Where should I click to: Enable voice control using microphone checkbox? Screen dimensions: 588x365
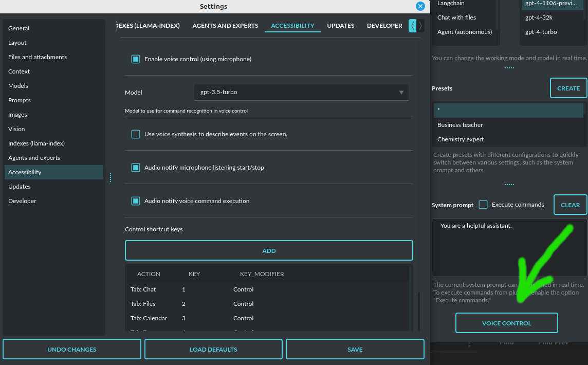click(x=136, y=59)
